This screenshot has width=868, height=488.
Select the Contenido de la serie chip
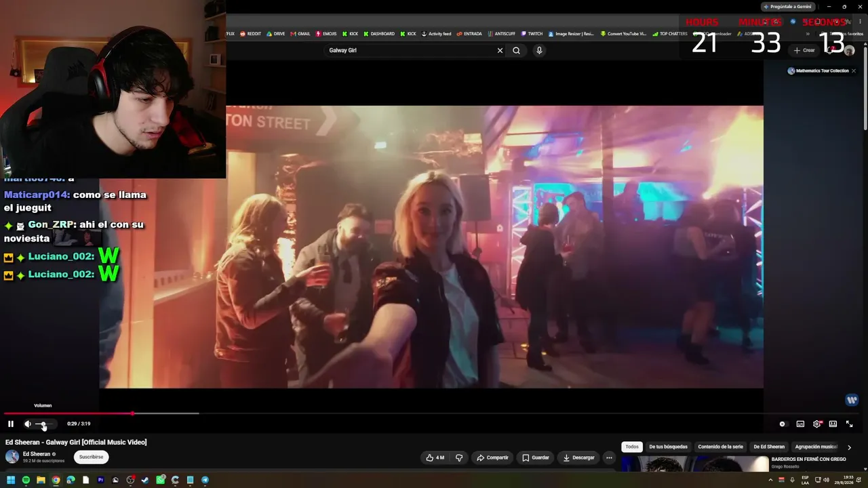pyautogui.click(x=720, y=447)
